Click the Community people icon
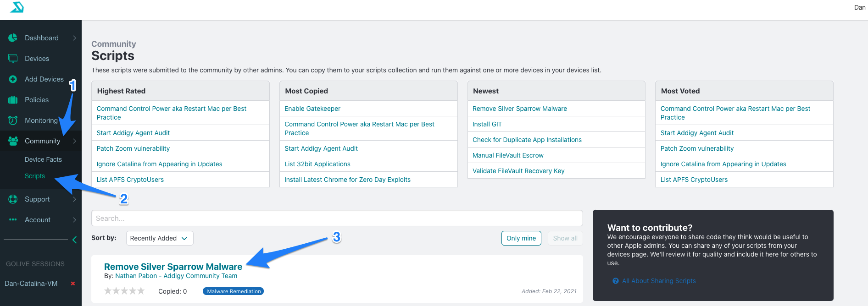The height and width of the screenshot is (306, 868). pyautogui.click(x=13, y=141)
